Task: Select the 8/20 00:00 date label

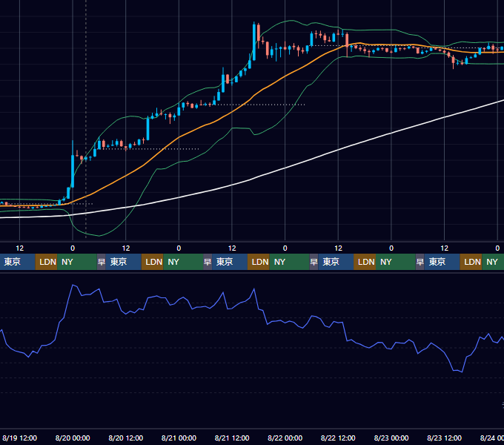Action: pyautogui.click(x=73, y=438)
